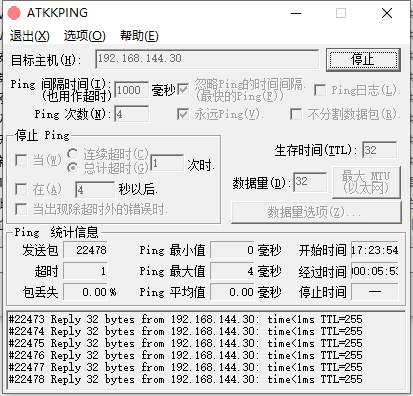Toggle the Ping日志(L) checkbox
This screenshot has width=413, height=396.
[x=320, y=90]
